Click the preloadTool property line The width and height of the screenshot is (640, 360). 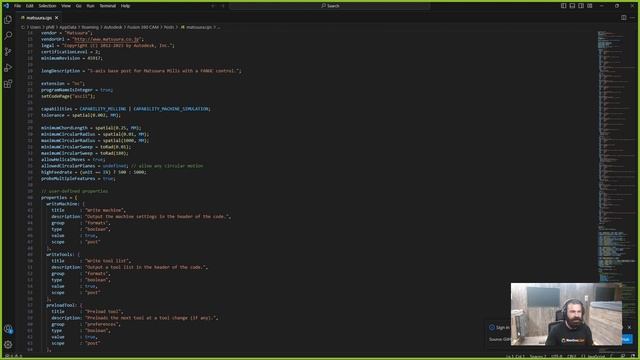(x=64, y=305)
